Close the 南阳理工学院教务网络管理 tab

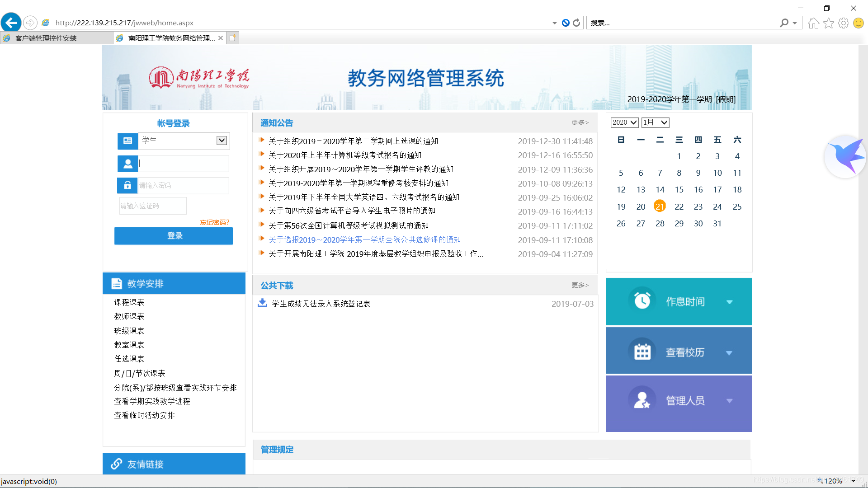(221, 38)
